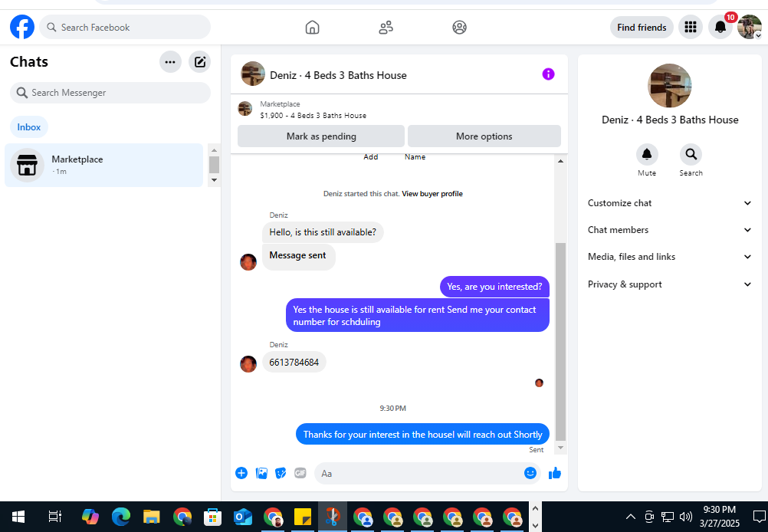Image resolution: width=768 pixels, height=532 pixels.
Task: Open Chats options three-dot icon
Action: (170, 62)
